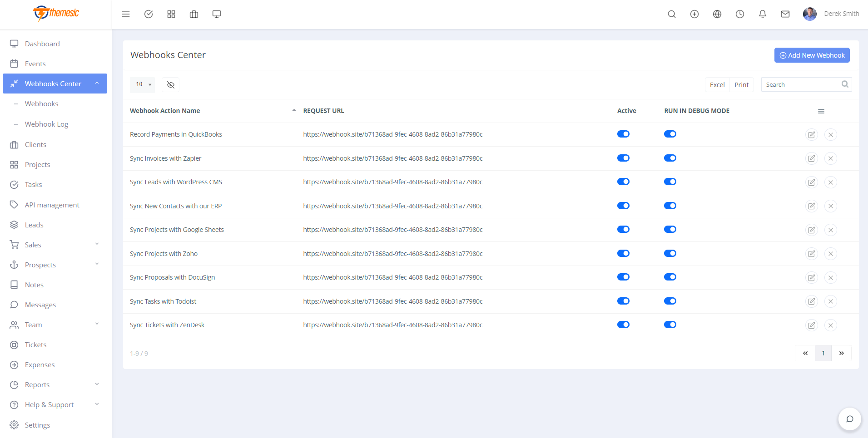
Task: Open the Webhook Log menu item
Action: click(47, 124)
